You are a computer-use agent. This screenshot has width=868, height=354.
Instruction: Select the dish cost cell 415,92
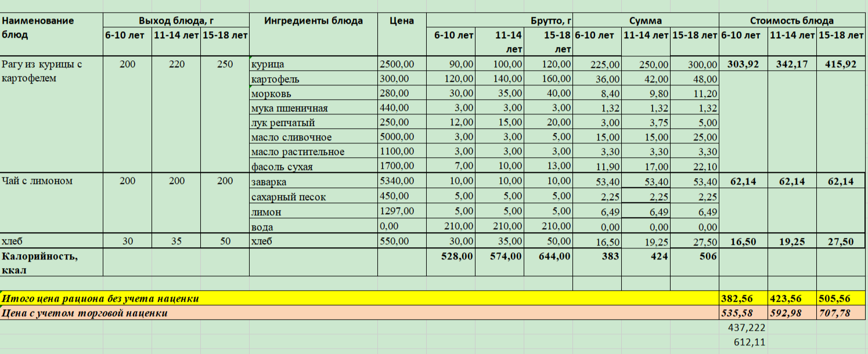pyautogui.click(x=840, y=64)
